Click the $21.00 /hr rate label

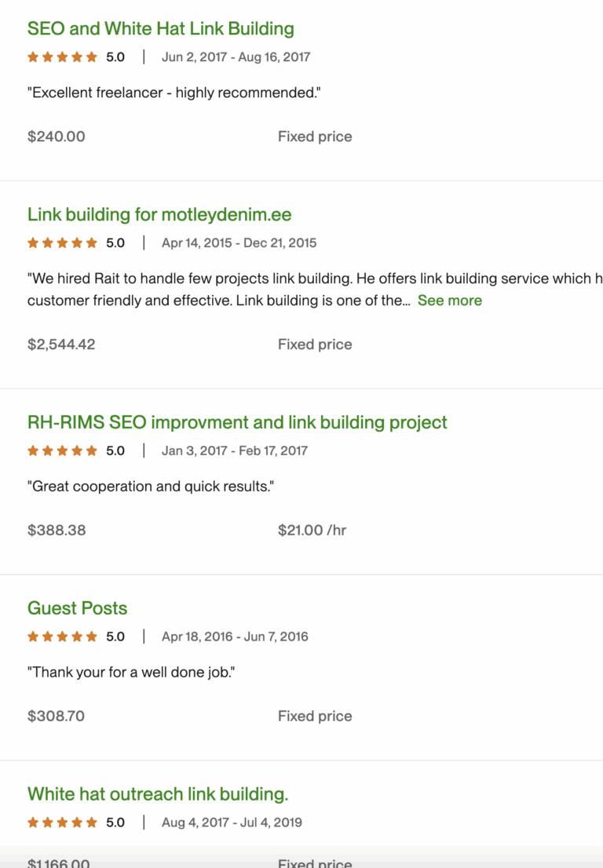click(312, 531)
